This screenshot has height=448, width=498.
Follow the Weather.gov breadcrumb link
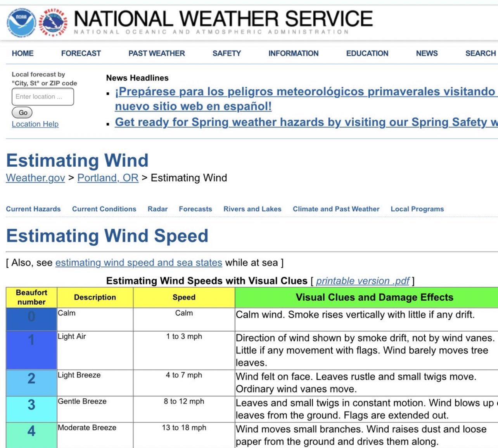(x=35, y=178)
